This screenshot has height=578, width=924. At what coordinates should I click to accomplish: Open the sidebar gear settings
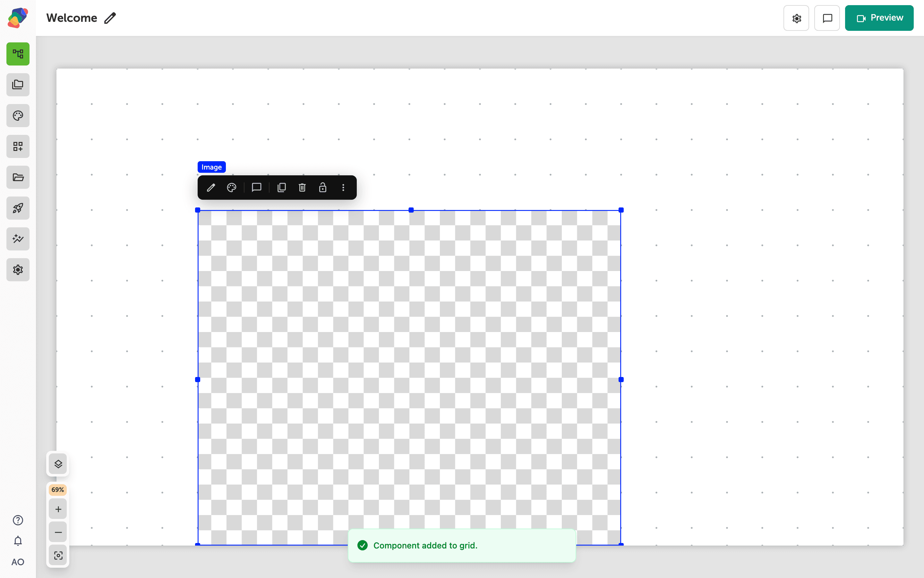(x=18, y=270)
